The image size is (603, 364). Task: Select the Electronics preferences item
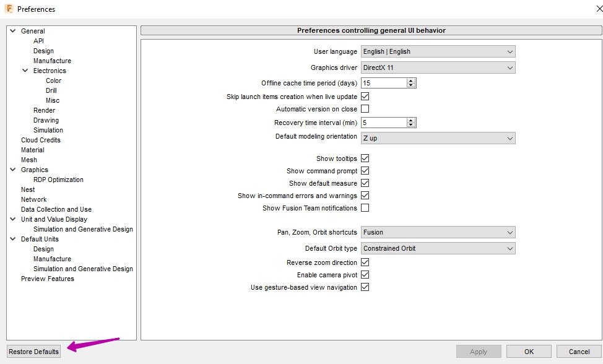[50, 71]
